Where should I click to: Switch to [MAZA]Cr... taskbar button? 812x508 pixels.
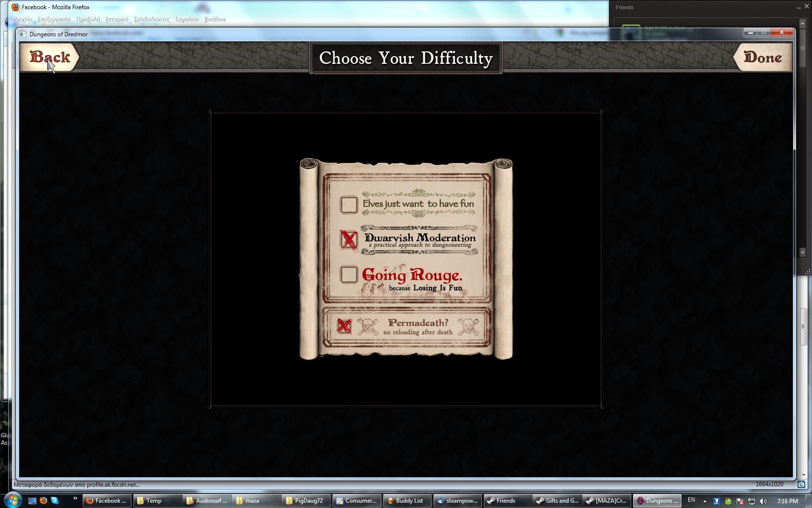[x=607, y=501]
